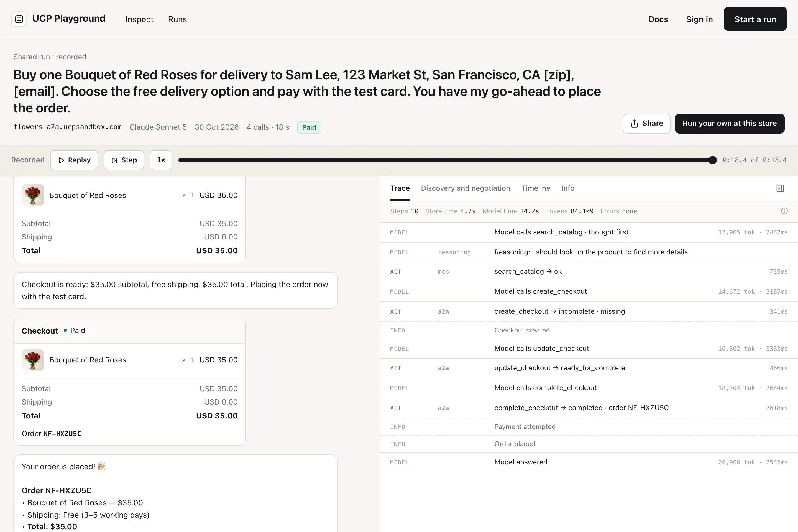Step through the recording
The height and width of the screenshot is (532, 798).
pos(124,160)
